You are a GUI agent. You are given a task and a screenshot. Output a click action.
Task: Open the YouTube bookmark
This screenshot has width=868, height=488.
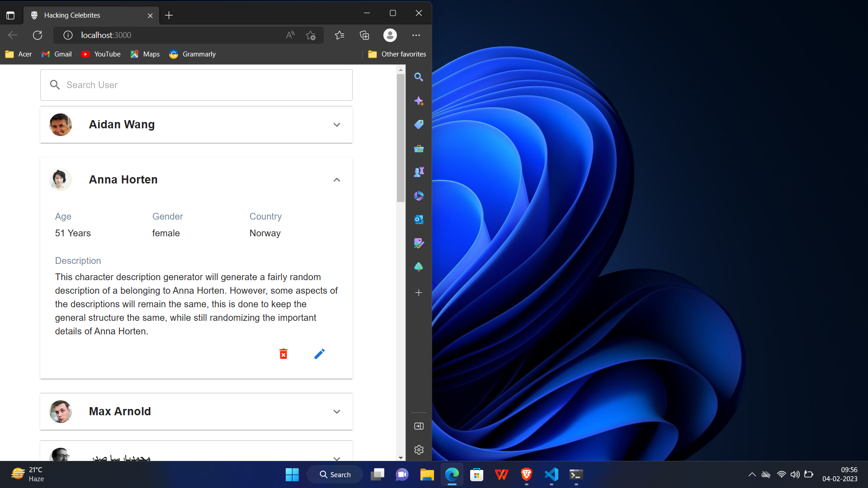click(x=101, y=54)
